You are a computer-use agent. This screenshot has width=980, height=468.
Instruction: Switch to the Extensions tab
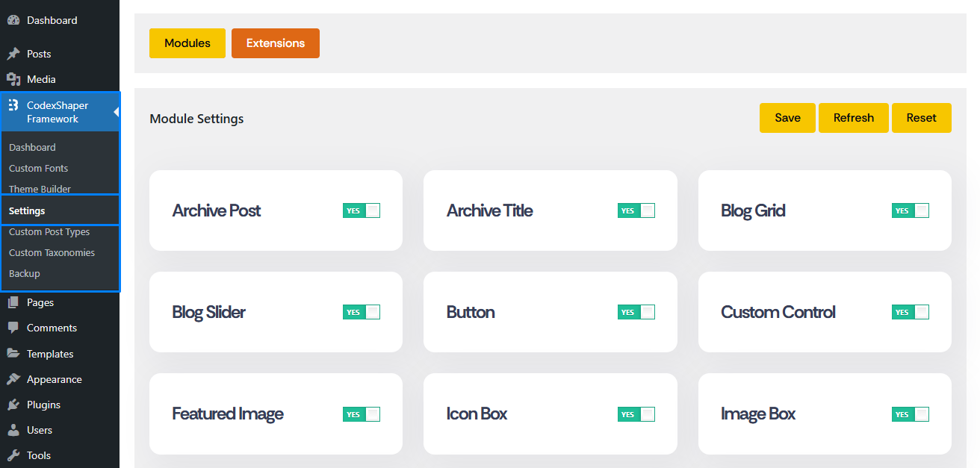275,43
